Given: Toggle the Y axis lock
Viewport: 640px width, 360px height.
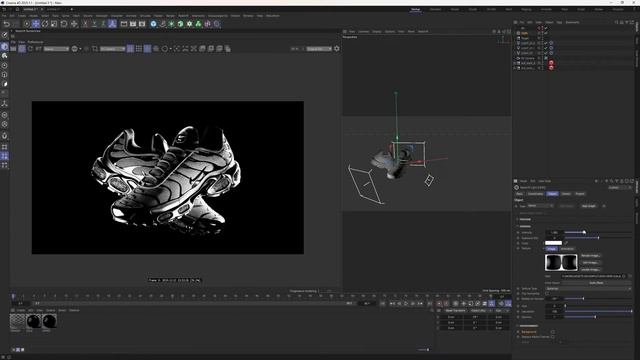Looking at the screenshot, I should click(94, 24).
